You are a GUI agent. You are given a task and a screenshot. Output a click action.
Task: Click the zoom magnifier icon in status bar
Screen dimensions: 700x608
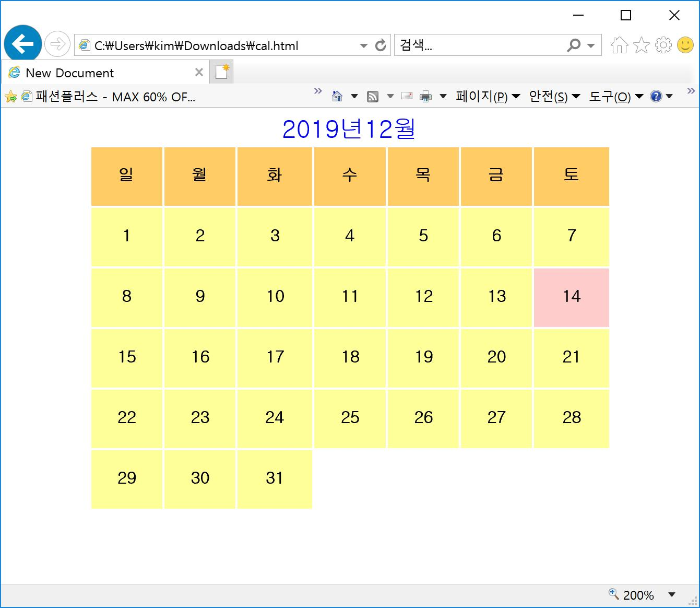point(614,594)
